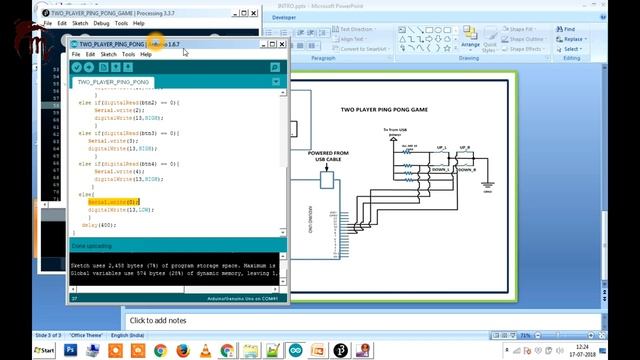The width and height of the screenshot is (640, 360).
Task: Open Arduino's Sketch menu
Action: tap(109, 54)
